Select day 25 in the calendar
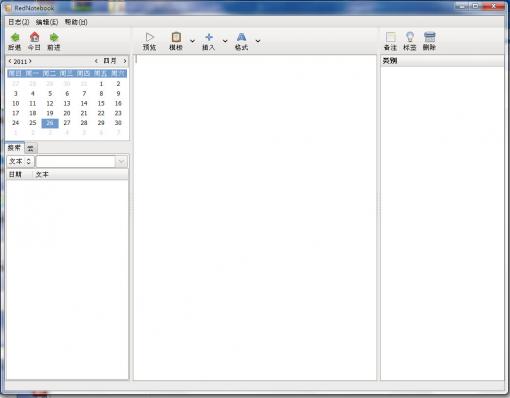510x398 pixels. pos(33,123)
